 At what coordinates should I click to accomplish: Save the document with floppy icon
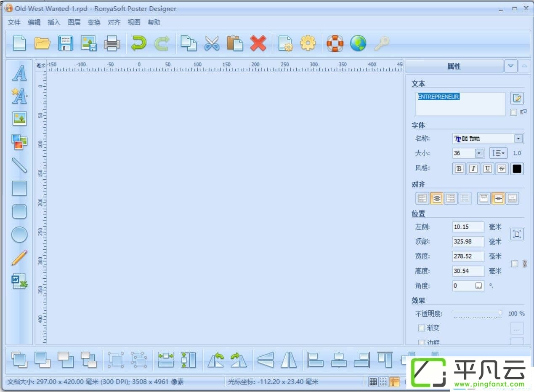point(66,43)
